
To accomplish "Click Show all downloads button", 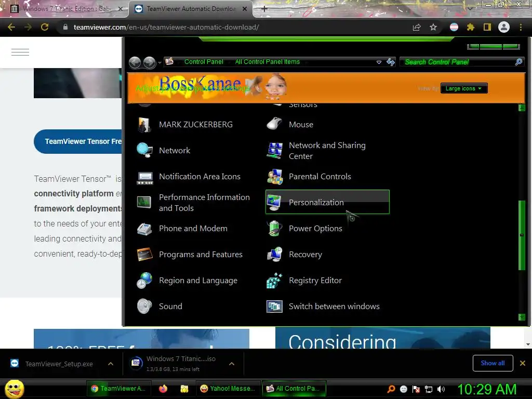I will (x=493, y=363).
